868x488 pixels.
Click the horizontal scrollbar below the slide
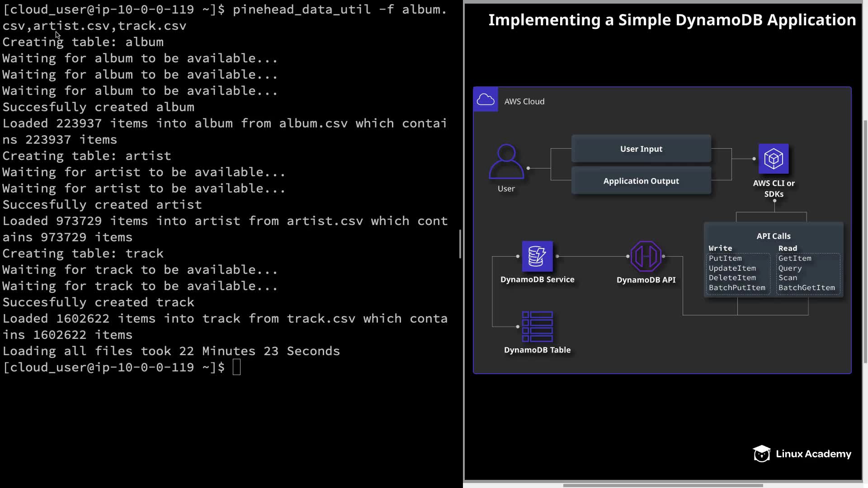click(x=663, y=485)
